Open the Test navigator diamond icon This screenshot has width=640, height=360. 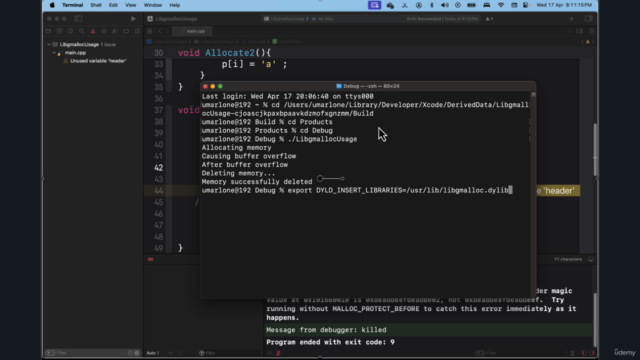(104, 31)
